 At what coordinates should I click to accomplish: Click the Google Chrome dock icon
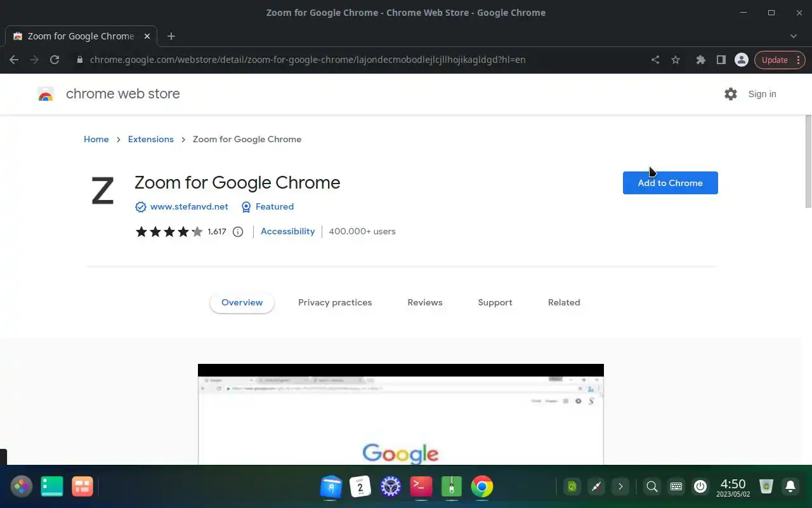tap(482, 487)
